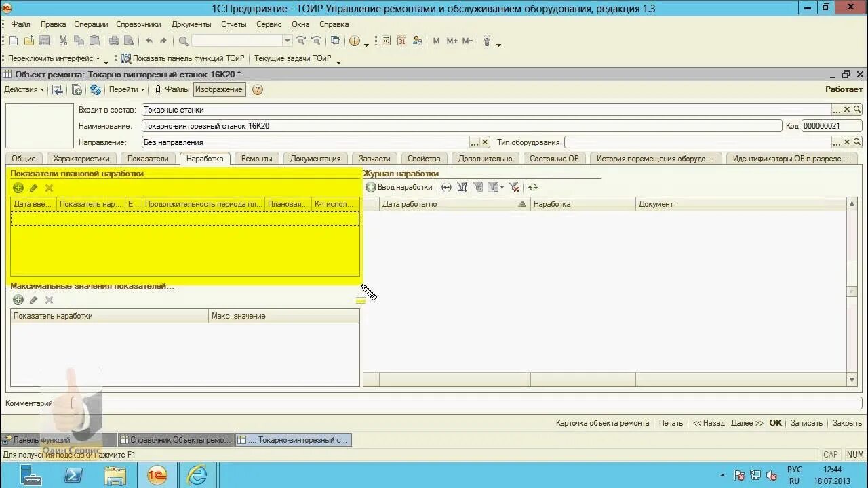The image size is (868, 488).
Task: Open the Отчеты menu
Action: [x=234, y=24]
